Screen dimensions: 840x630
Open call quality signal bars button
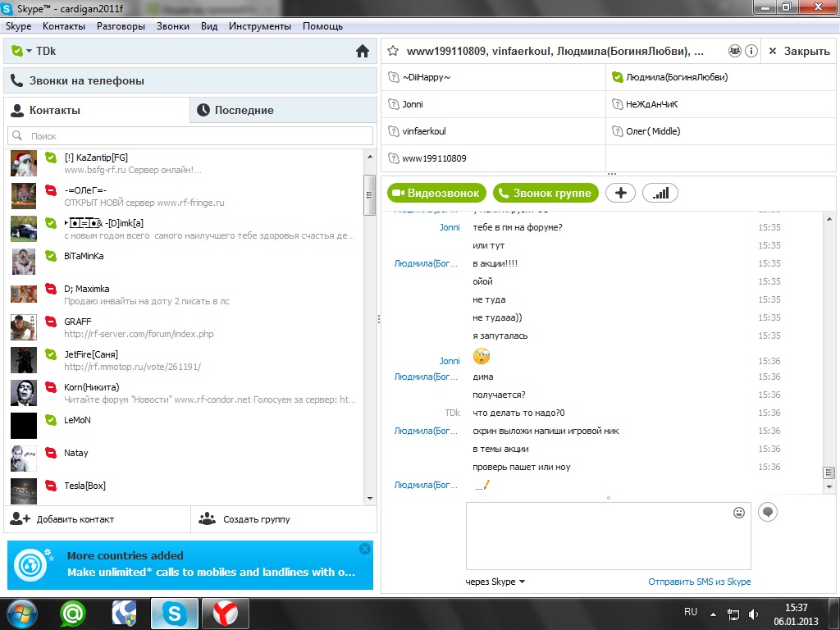pos(660,193)
